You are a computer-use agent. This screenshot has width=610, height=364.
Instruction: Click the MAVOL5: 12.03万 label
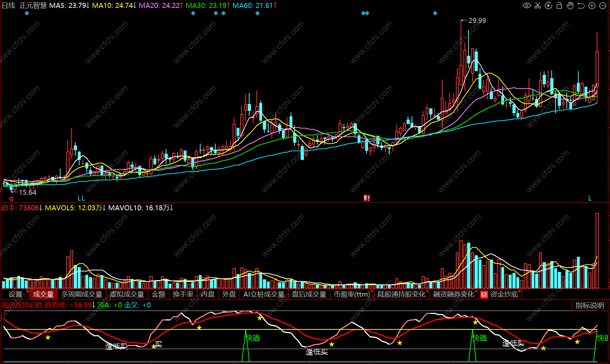[x=75, y=208]
